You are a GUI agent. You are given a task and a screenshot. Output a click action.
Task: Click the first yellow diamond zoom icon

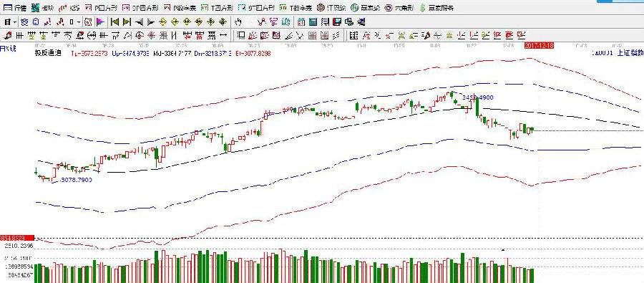point(162,21)
